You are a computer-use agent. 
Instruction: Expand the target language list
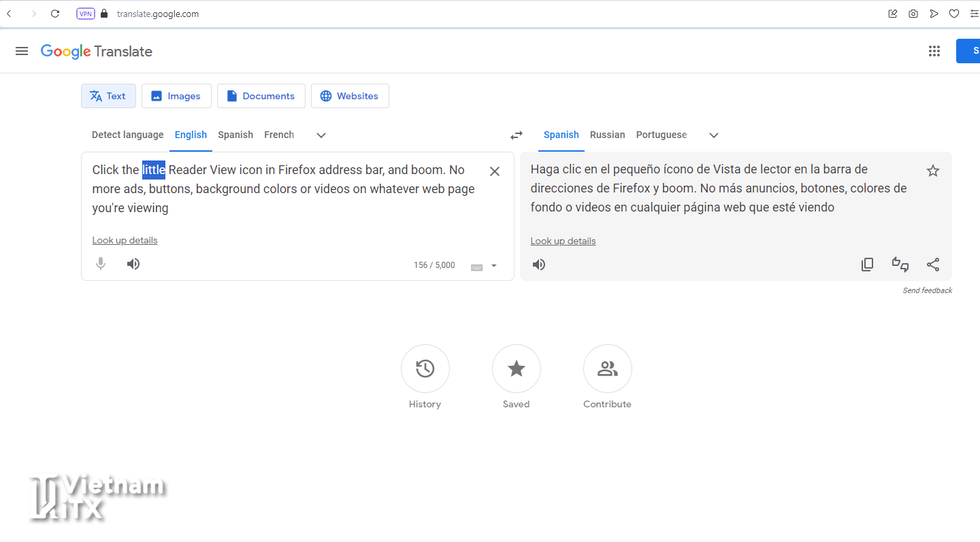tap(714, 135)
